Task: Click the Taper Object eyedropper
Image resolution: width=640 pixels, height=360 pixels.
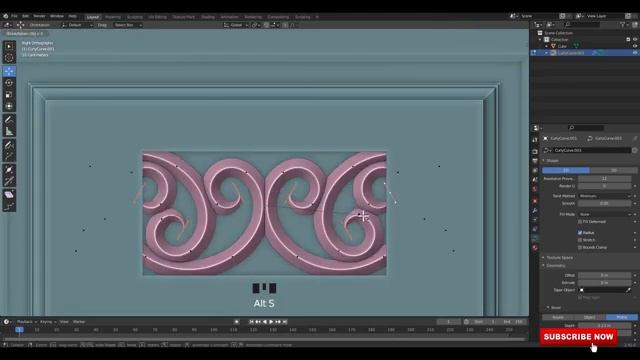Action: (x=628, y=290)
